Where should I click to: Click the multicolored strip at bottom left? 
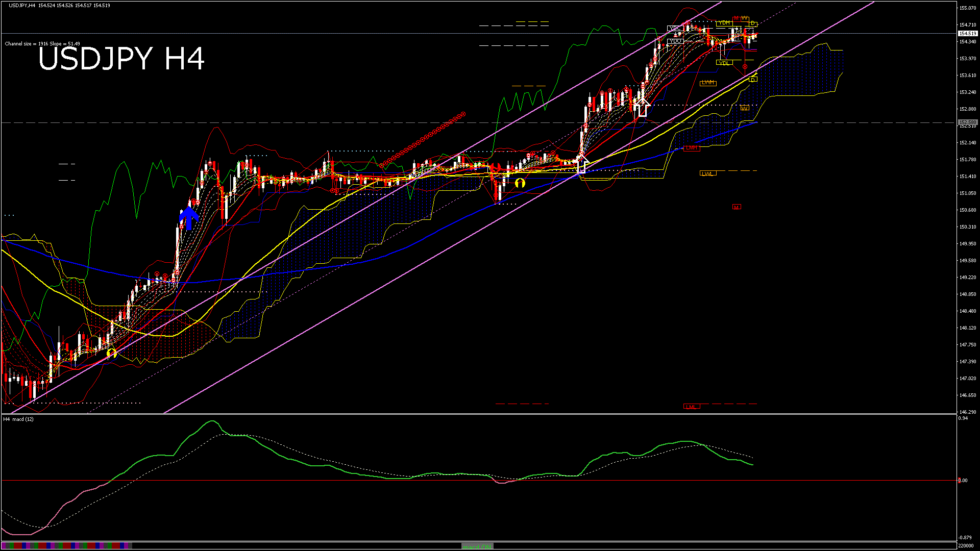(x=66, y=545)
